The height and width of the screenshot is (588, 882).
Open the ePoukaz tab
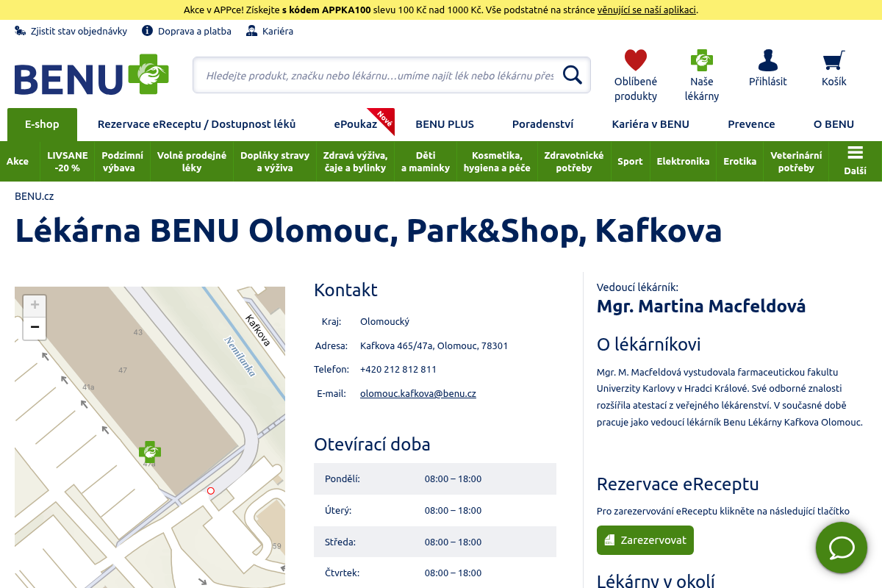pyautogui.click(x=356, y=124)
